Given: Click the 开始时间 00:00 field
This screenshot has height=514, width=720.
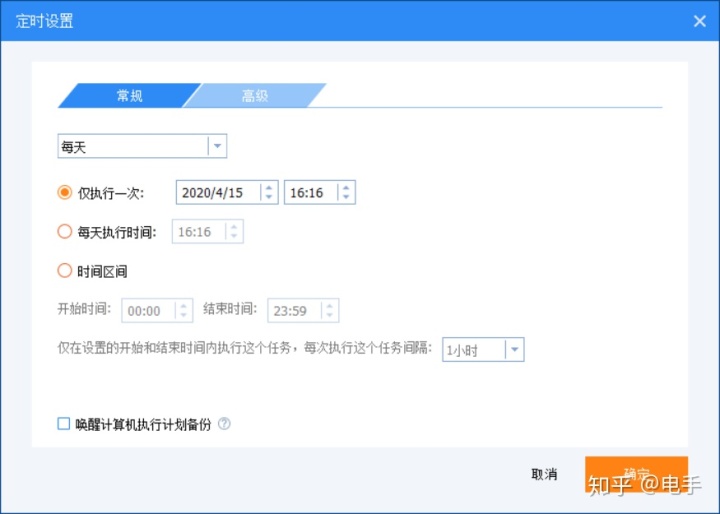Looking at the screenshot, I should 157,311.
